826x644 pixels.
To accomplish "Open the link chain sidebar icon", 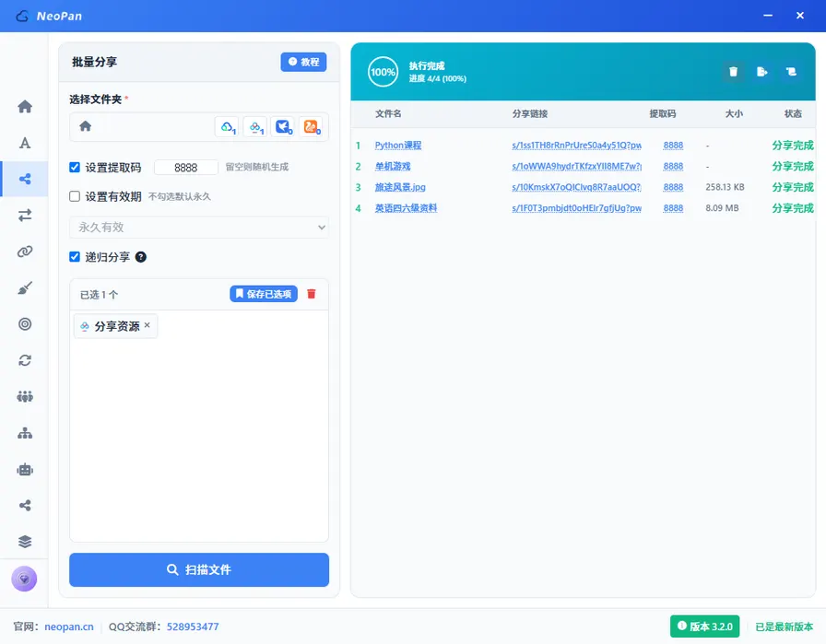I will pyautogui.click(x=25, y=252).
